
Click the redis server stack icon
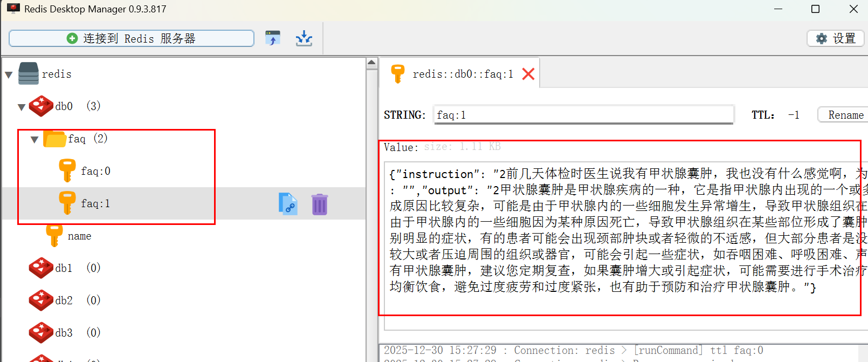[x=29, y=74]
